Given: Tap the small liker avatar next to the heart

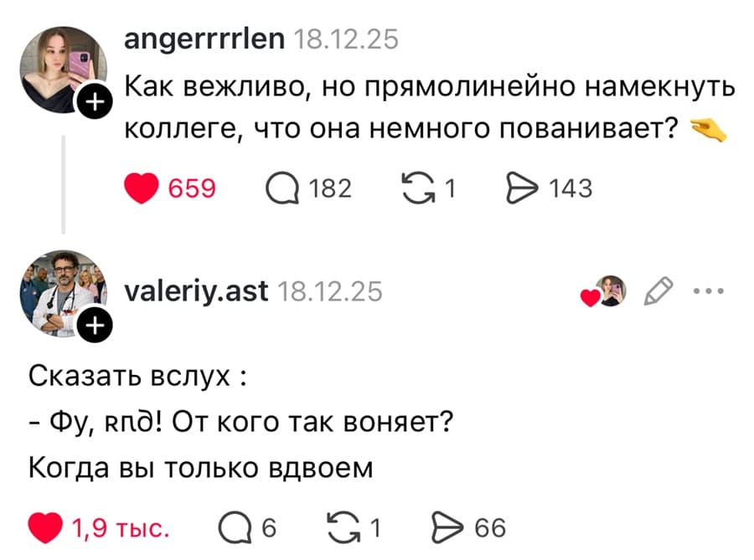Looking at the screenshot, I should coord(614,290).
